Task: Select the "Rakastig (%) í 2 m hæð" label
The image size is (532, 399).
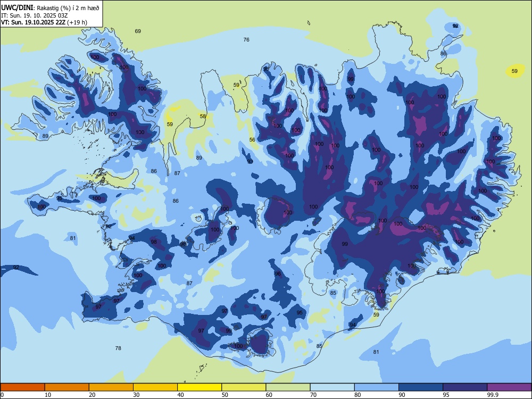Action: tap(68, 8)
